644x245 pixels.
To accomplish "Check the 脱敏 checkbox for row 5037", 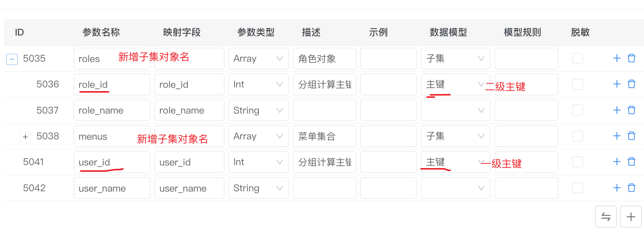I will coord(577,110).
